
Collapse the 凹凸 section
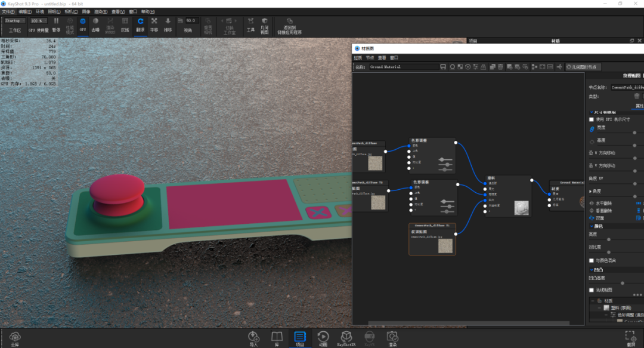(x=592, y=270)
